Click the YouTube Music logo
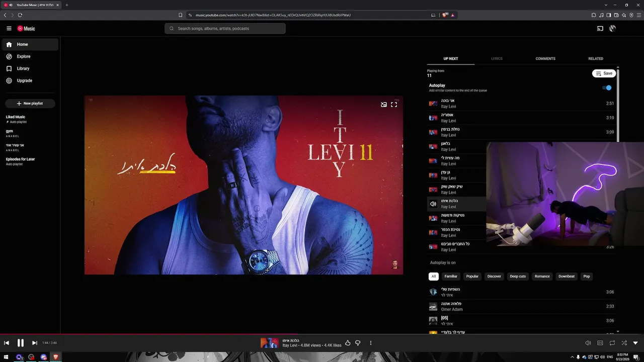The image size is (644, 362). tap(26, 29)
